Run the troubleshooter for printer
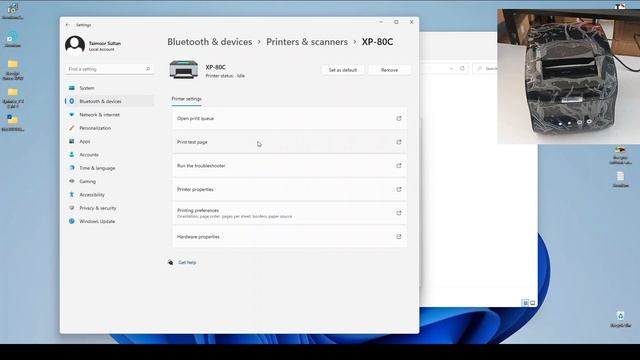 click(289, 166)
